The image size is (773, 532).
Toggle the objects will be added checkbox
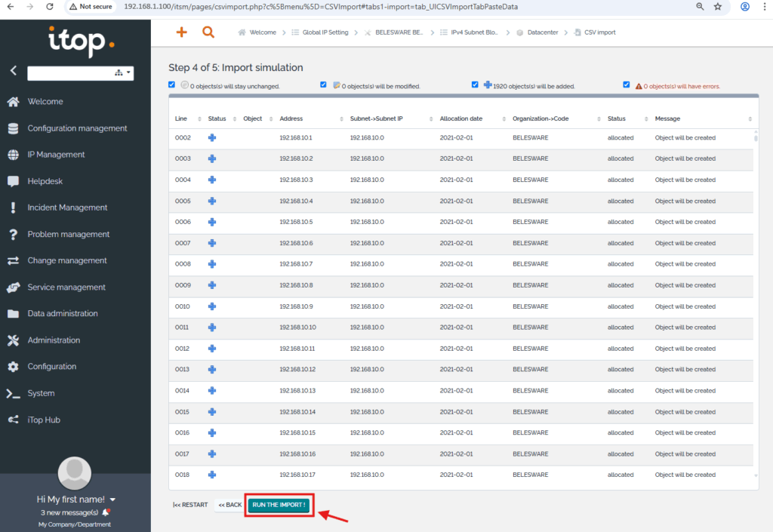pos(475,85)
